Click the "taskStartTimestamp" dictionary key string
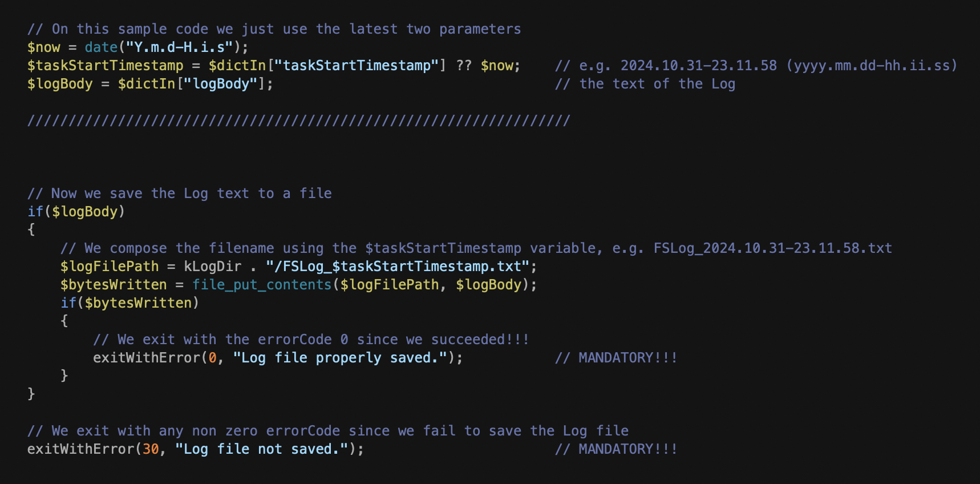This screenshot has width=980, height=484. tap(357, 66)
